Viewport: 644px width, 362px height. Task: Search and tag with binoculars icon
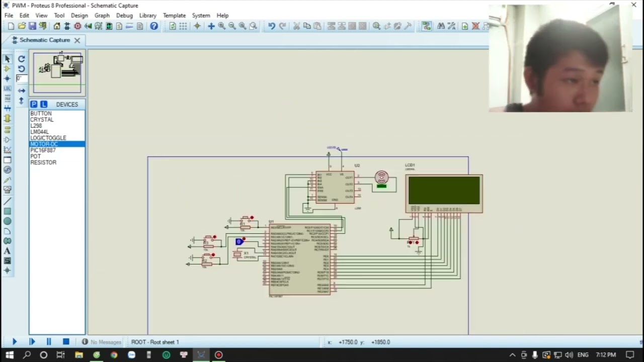(x=441, y=26)
